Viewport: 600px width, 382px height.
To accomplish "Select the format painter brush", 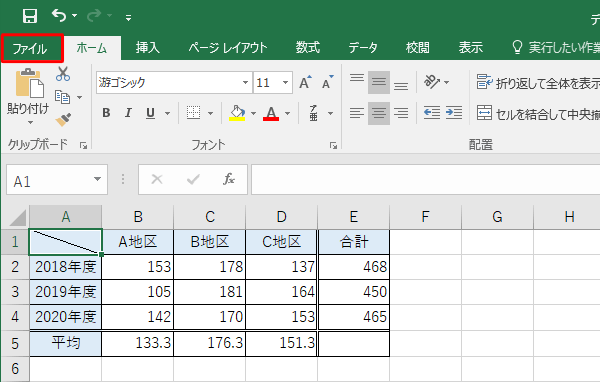I will [x=63, y=119].
